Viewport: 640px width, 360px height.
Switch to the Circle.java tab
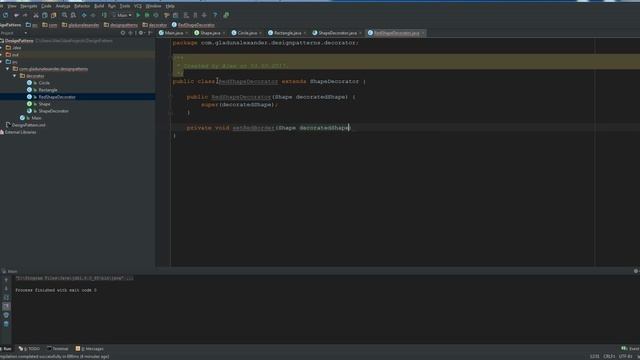(247, 33)
